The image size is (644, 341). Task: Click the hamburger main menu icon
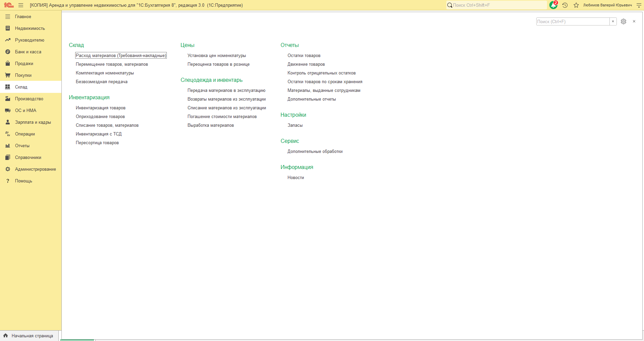(21, 5)
